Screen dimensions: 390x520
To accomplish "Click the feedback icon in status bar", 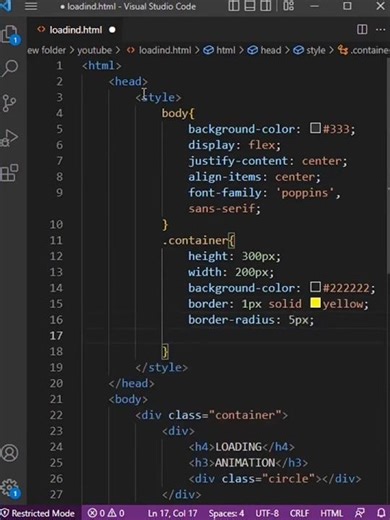I will 360,513.
